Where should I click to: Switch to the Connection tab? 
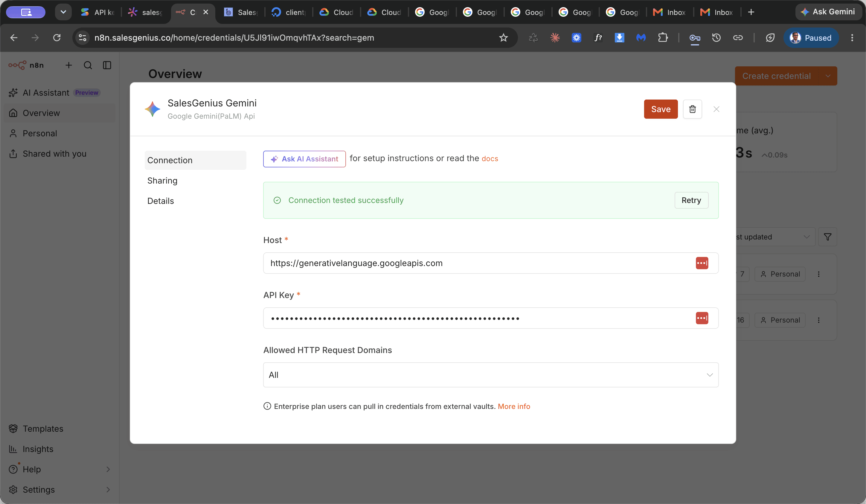(x=195, y=160)
